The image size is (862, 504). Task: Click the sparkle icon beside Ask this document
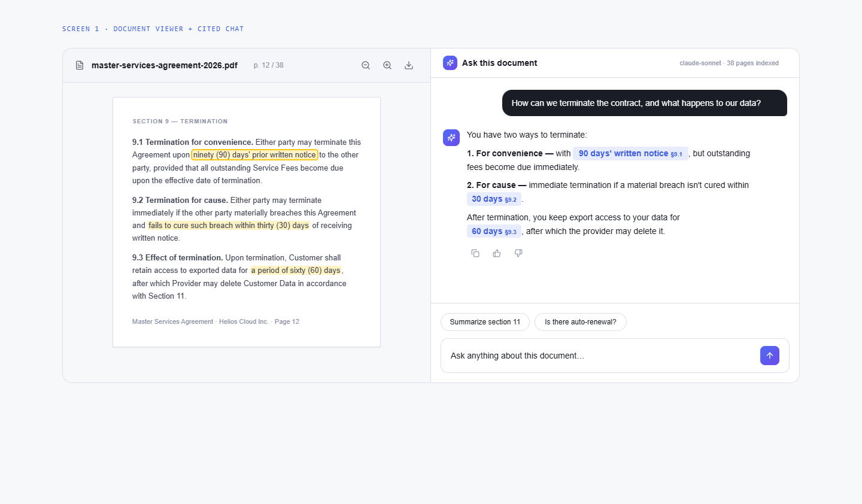pyautogui.click(x=450, y=63)
